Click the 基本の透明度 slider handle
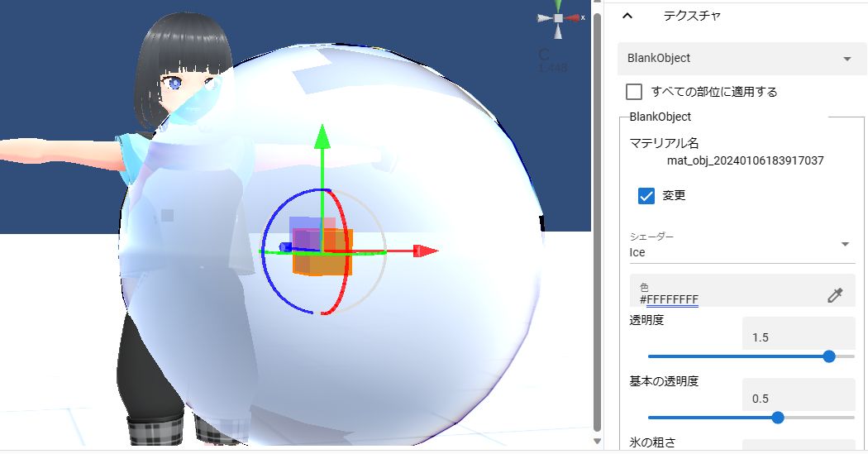Screen dimensions: 868x454 778,418
